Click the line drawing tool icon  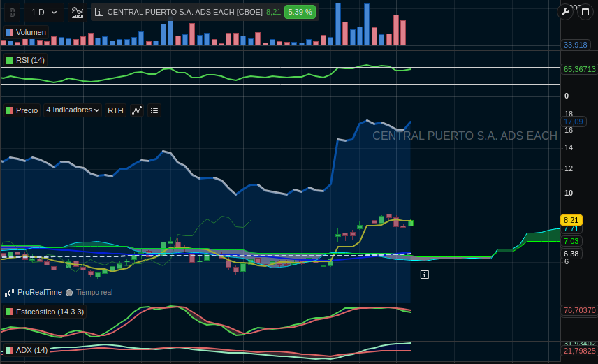137,110
